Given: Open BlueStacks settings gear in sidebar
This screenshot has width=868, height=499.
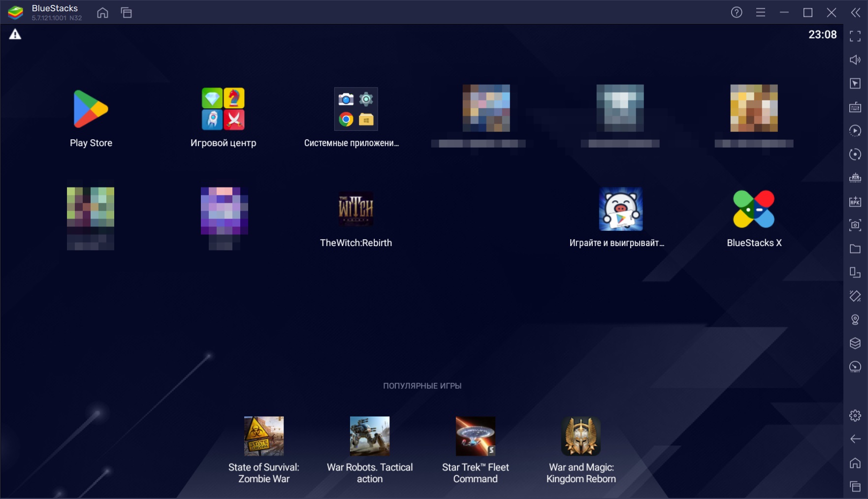Looking at the screenshot, I should click(x=855, y=415).
